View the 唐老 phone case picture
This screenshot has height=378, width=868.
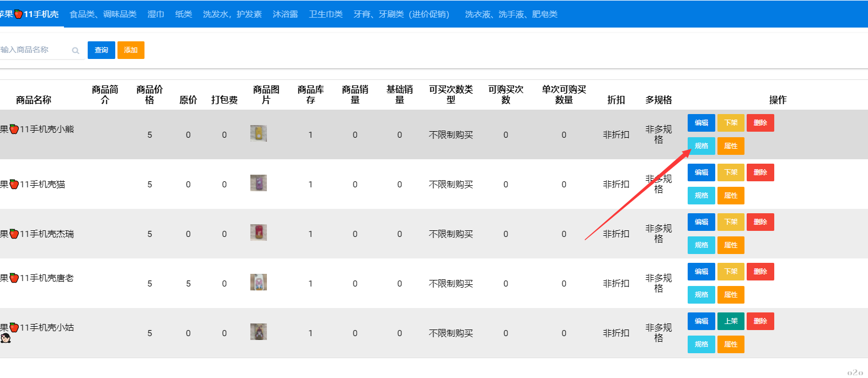[x=258, y=282]
